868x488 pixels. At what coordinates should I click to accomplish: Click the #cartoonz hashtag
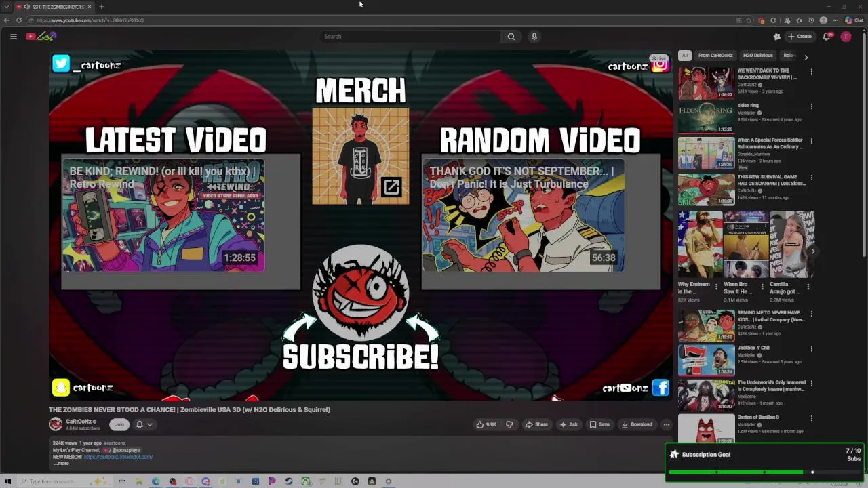pos(115,443)
